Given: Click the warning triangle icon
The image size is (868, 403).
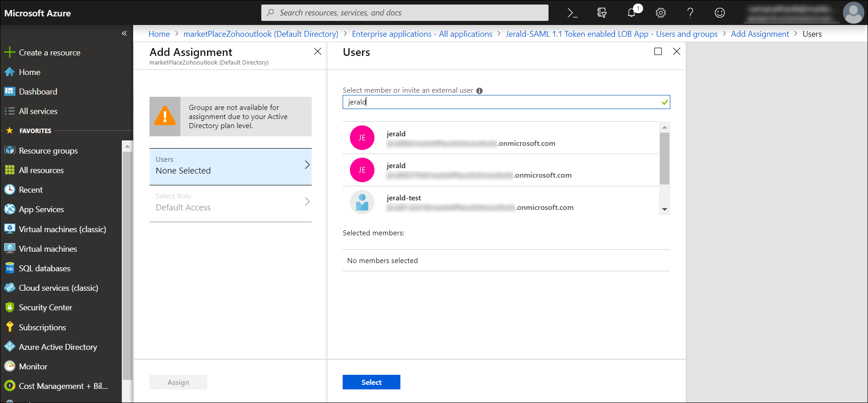Looking at the screenshot, I should (x=165, y=116).
